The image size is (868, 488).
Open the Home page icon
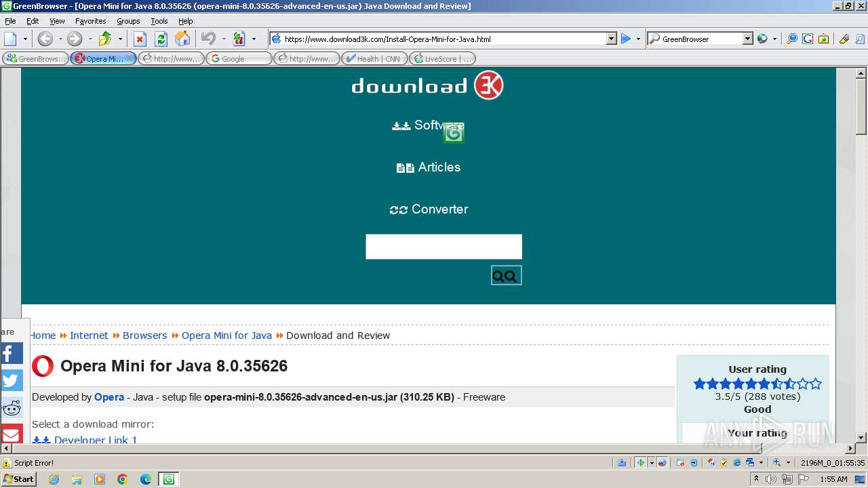(182, 39)
